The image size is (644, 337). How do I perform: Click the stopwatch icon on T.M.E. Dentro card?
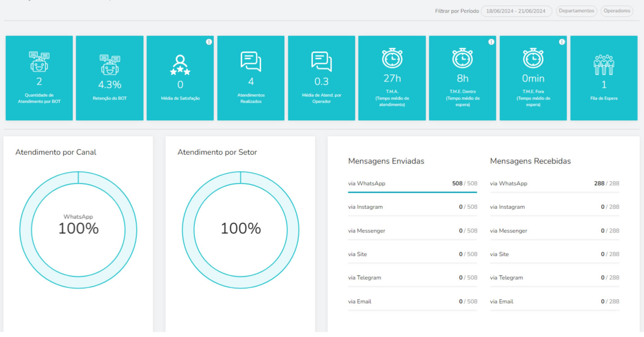[x=463, y=59]
